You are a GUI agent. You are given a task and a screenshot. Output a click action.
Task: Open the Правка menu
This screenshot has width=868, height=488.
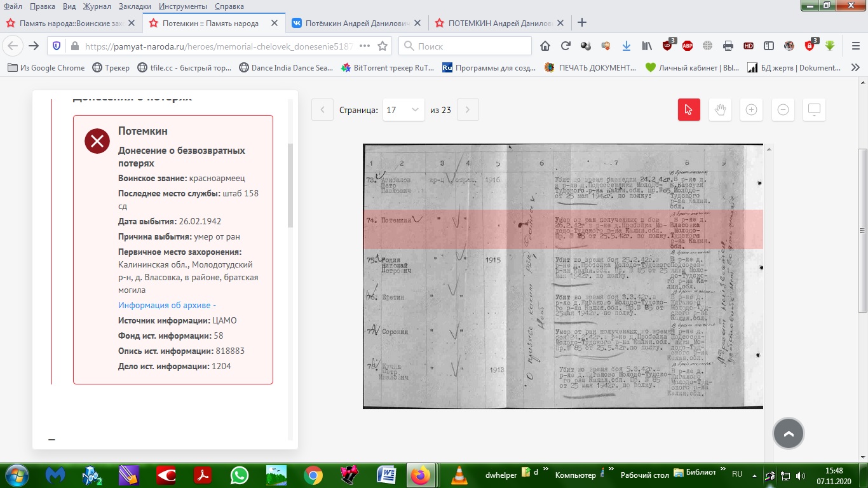point(42,6)
